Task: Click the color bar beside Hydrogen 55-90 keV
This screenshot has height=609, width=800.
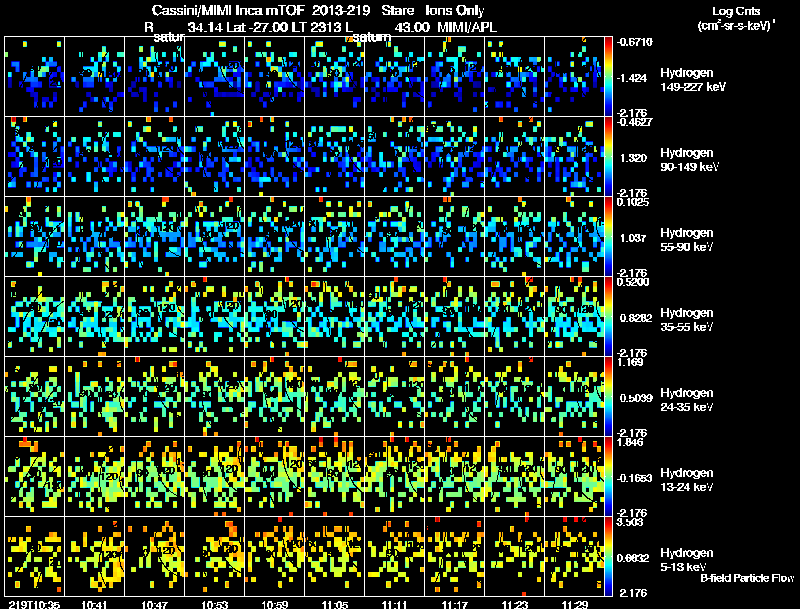Action: (x=608, y=237)
